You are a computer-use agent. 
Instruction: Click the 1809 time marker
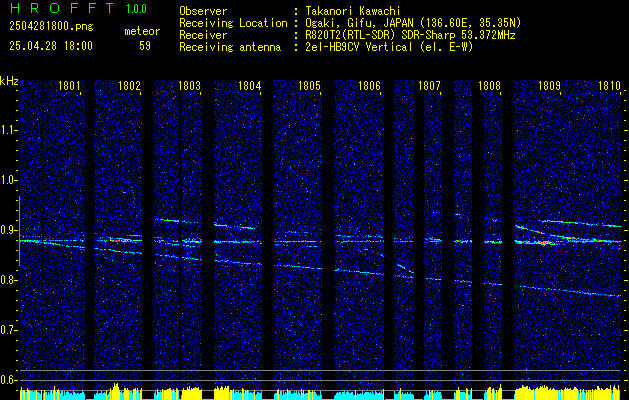coord(549,86)
